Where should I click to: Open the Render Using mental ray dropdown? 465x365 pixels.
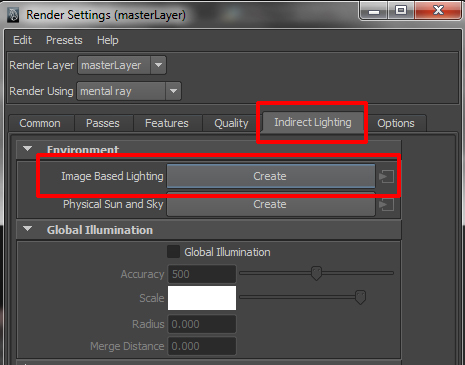tap(129, 91)
